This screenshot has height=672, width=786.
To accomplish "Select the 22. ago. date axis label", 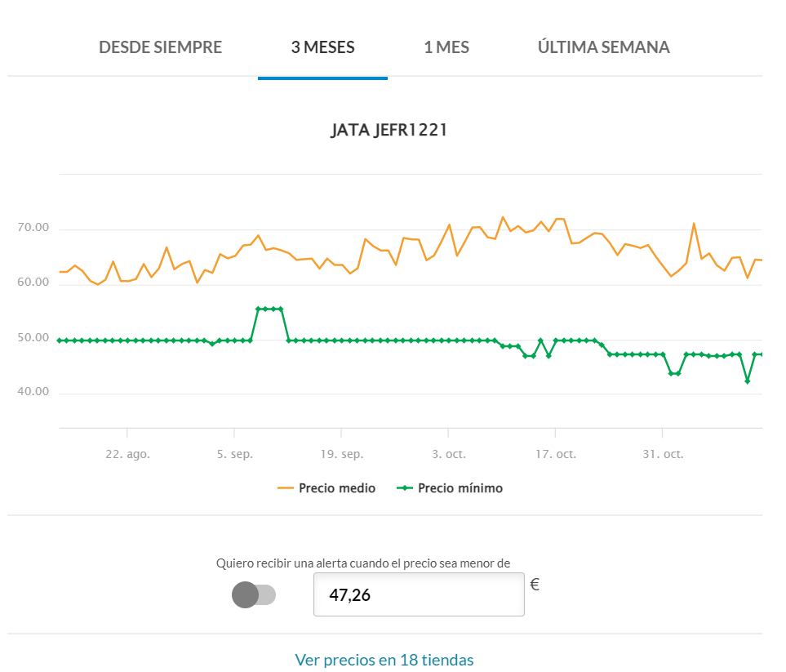I will tap(128, 454).
